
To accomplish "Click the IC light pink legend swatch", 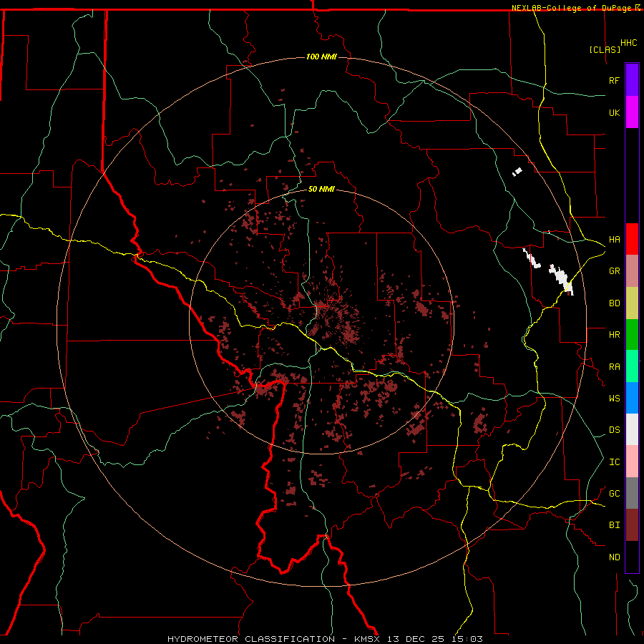I will pos(632,462).
